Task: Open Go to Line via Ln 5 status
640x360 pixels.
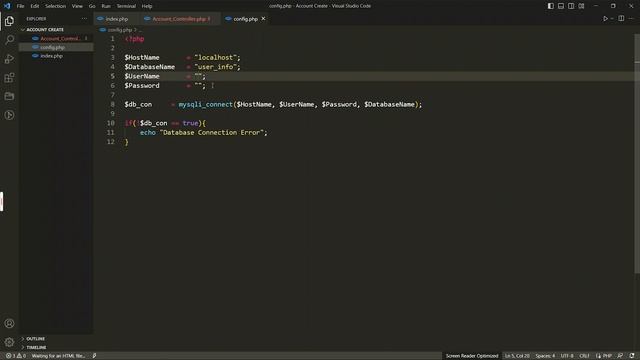Action: point(517,356)
